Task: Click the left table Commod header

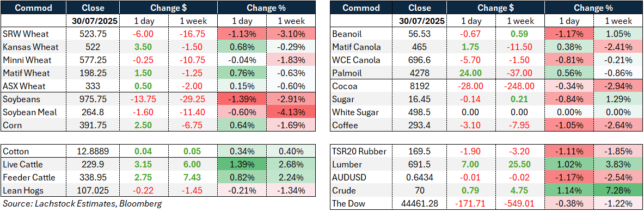Action: [x=34, y=8]
